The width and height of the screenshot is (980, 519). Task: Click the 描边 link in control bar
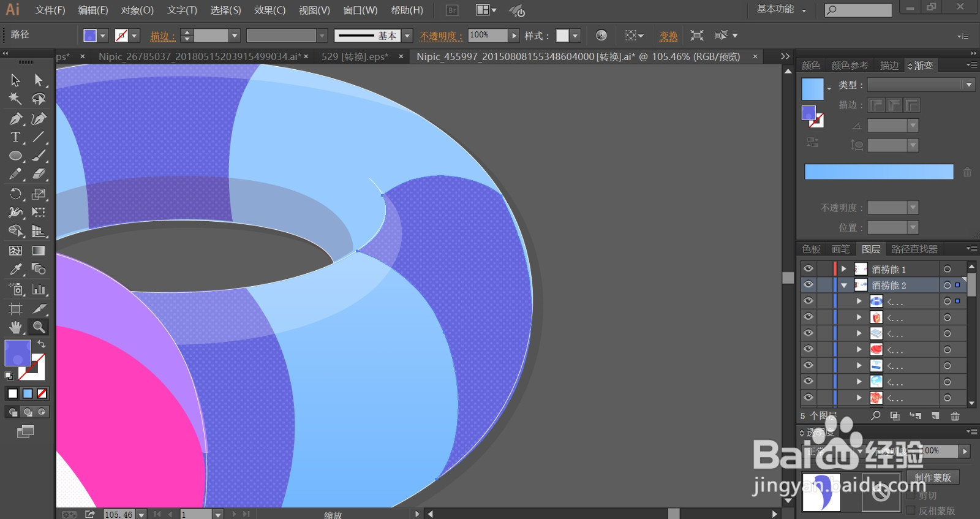coord(163,36)
